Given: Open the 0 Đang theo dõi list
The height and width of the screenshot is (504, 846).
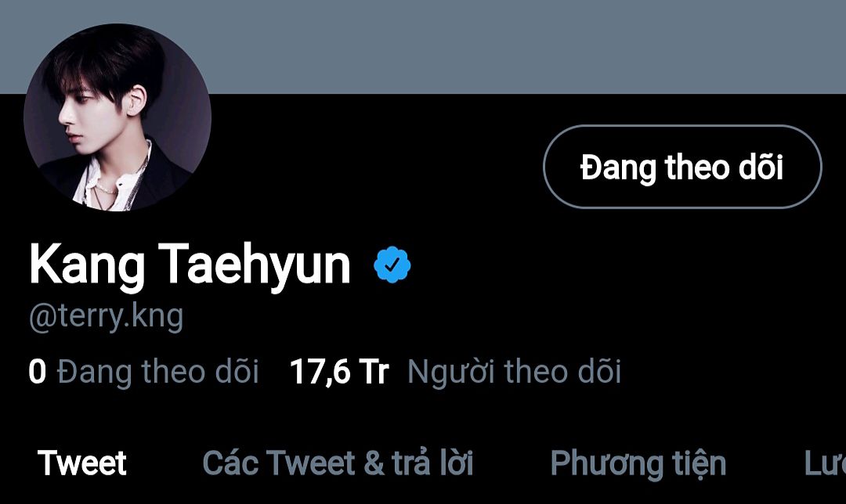Looking at the screenshot, I should tap(143, 372).
